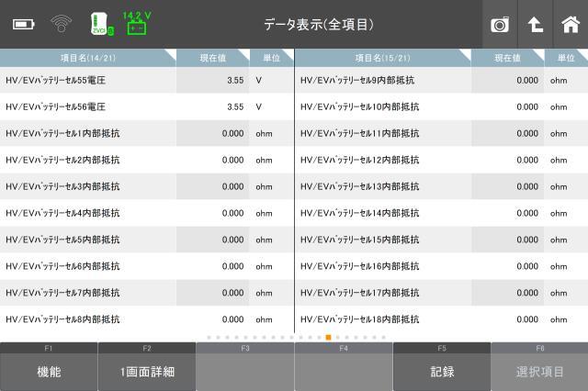Open 1画面詳細 single screen detail
588x391 pixels.
[147, 366]
